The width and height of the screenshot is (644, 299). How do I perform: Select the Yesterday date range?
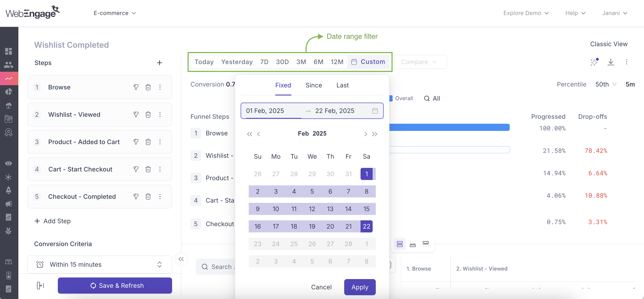pos(237,62)
